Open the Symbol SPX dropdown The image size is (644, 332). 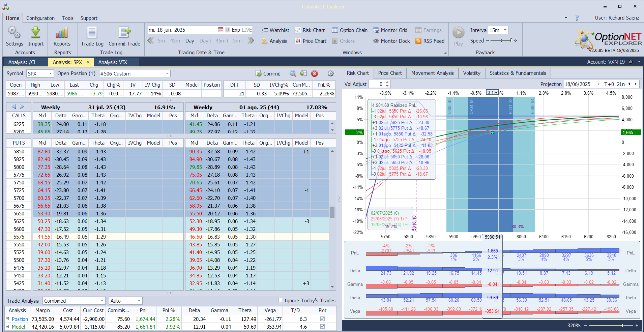coord(51,73)
